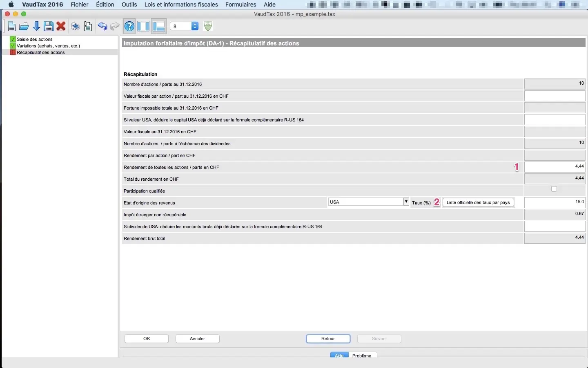Open the VaudTax 2016 application menu

coord(42,4)
